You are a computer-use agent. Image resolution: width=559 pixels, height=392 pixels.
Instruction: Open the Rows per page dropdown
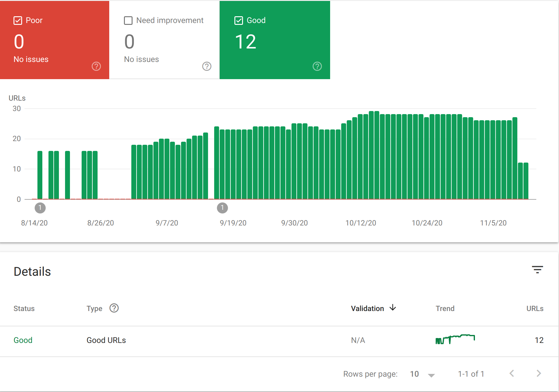click(422, 374)
